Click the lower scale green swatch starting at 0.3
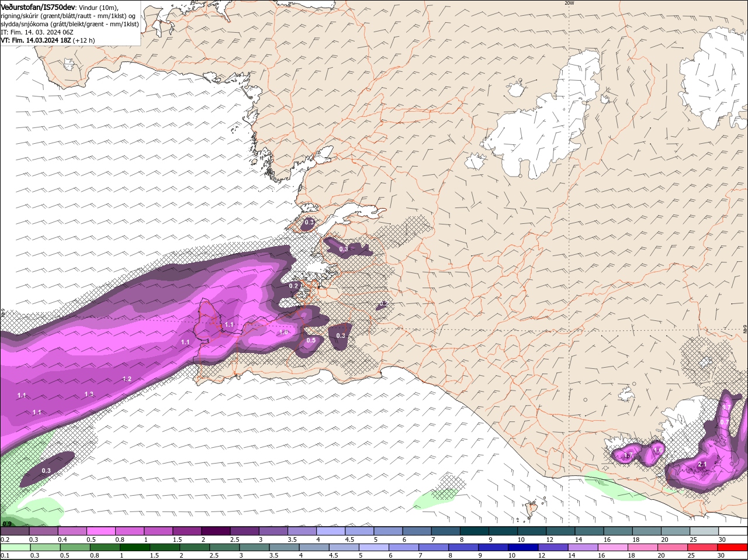This screenshot has width=748, height=560. pos(44,547)
